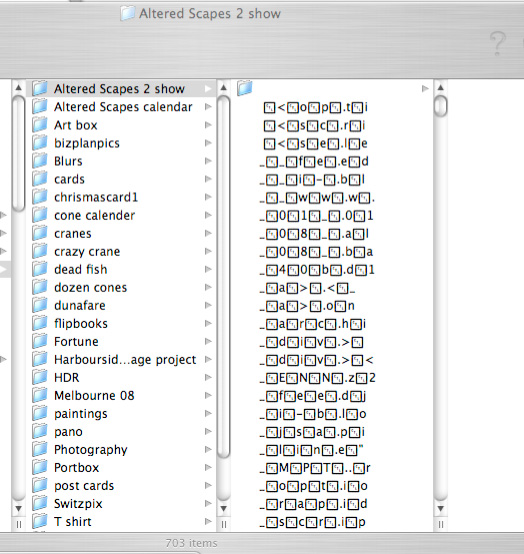Click the dozen cones folder icon

(x=40, y=287)
